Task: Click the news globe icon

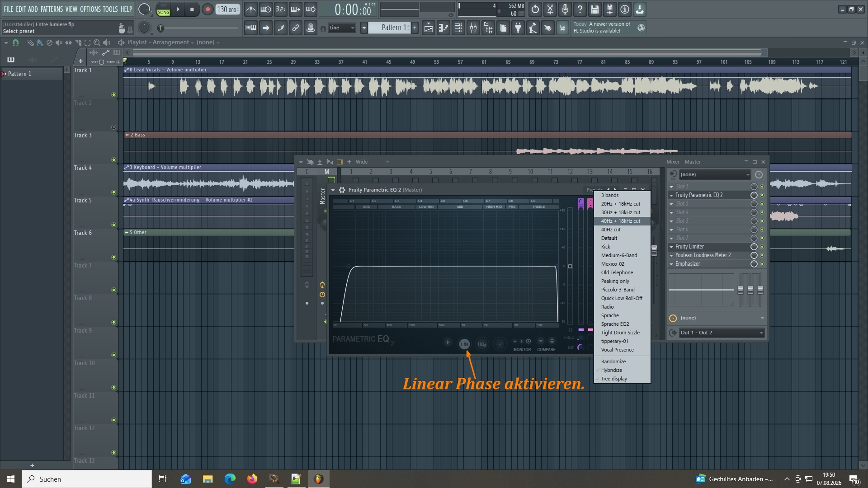Action: [x=641, y=28]
